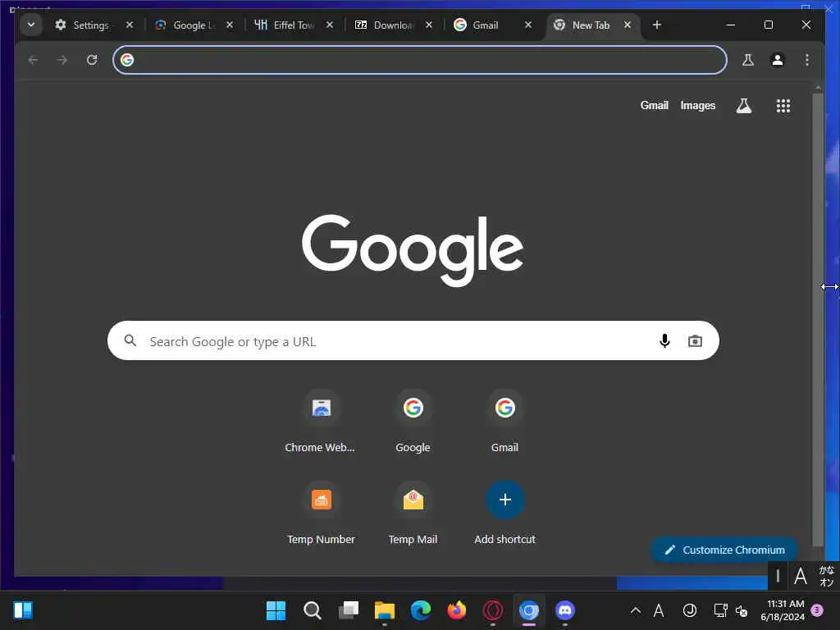Close the Gmail tab
Viewport: 840px width, 630px height.
[528, 25]
